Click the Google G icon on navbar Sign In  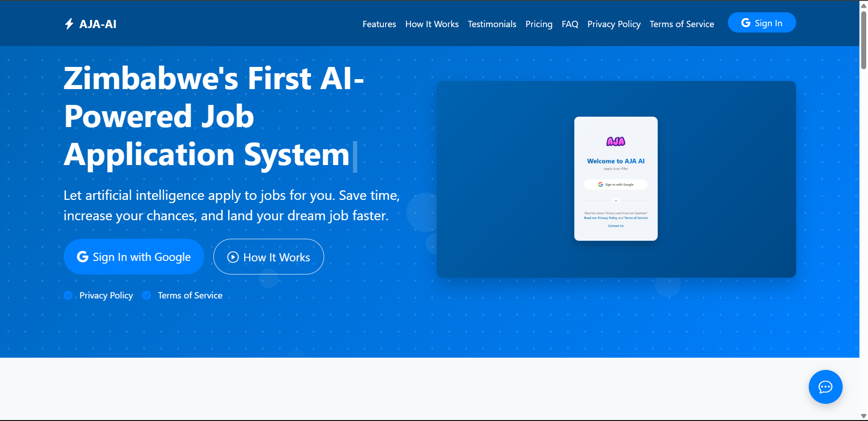pos(745,23)
